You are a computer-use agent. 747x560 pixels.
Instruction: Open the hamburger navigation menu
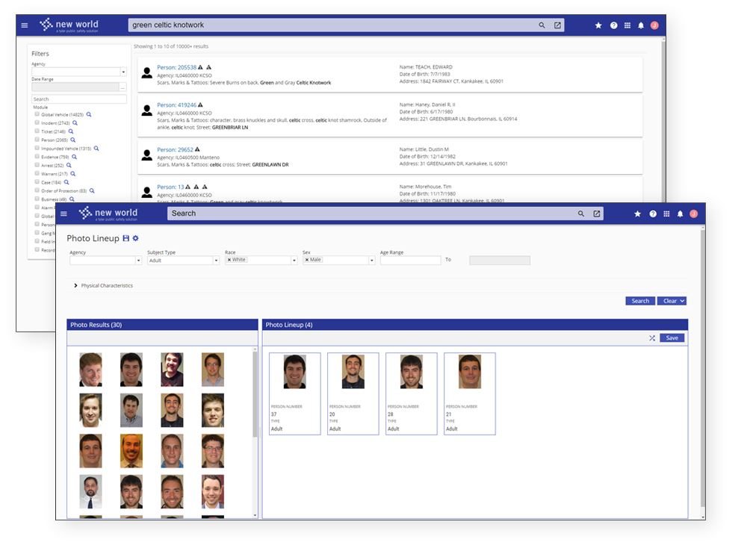tap(63, 214)
